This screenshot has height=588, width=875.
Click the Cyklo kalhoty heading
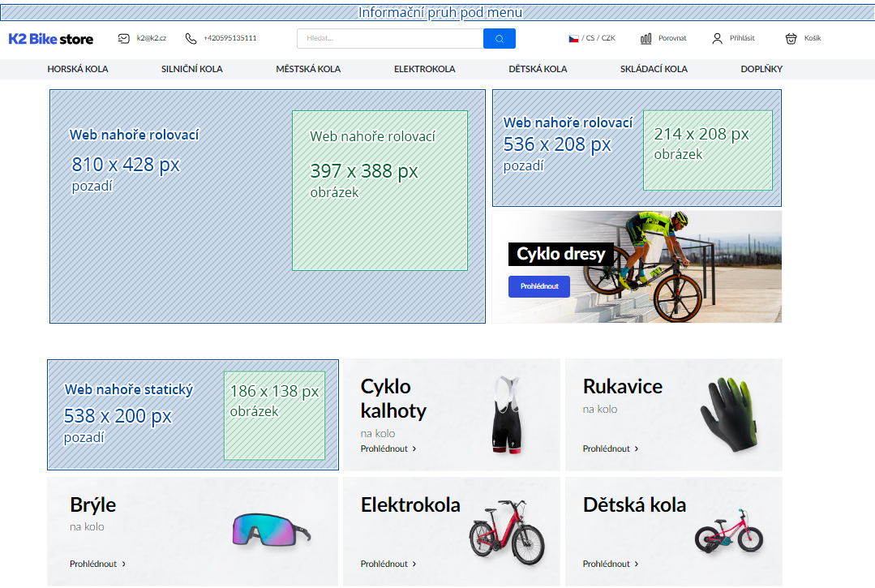tap(393, 398)
